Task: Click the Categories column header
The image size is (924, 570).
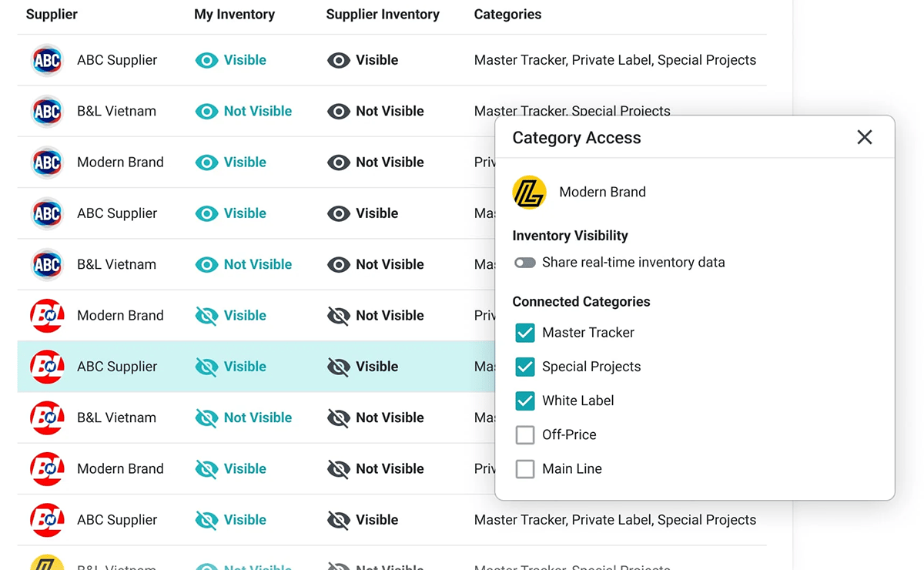Action: [507, 15]
